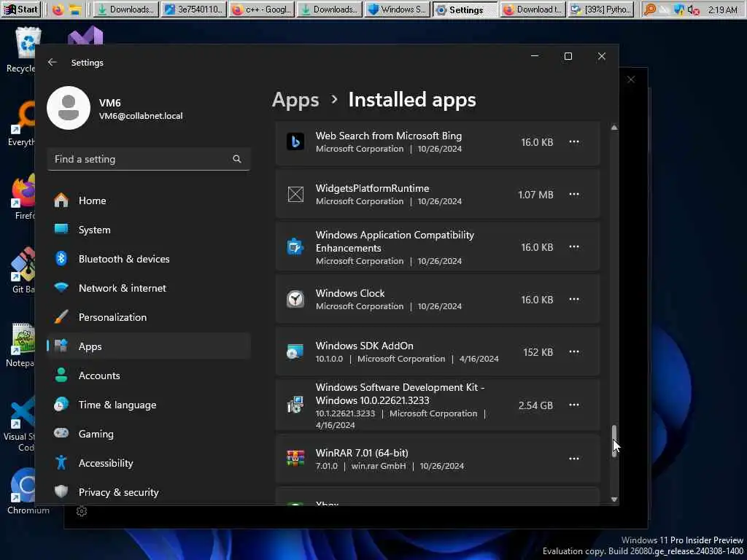Open more options for WinRAR 7.01
The width and height of the screenshot is (747, 560).
coord(574,459)
